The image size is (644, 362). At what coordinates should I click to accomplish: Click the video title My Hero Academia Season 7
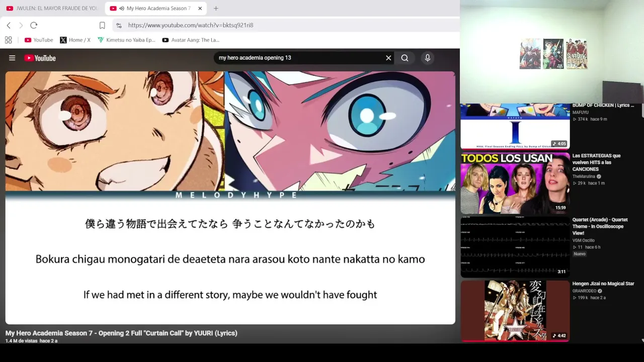(121, 333)
